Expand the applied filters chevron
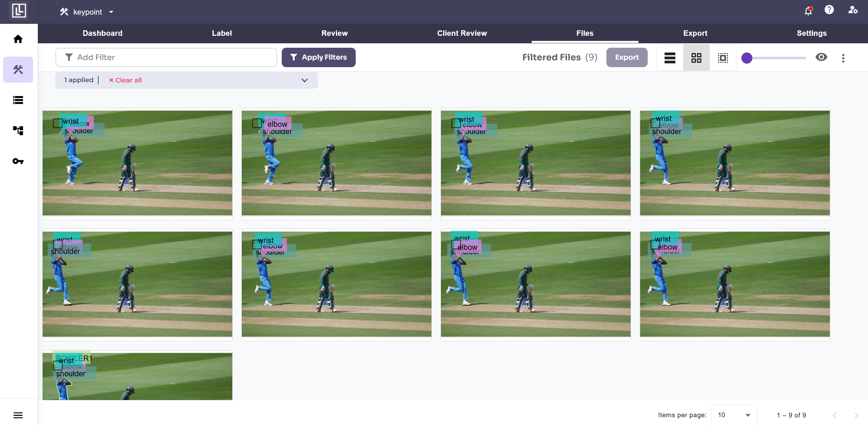 click(x=305, y=80)
